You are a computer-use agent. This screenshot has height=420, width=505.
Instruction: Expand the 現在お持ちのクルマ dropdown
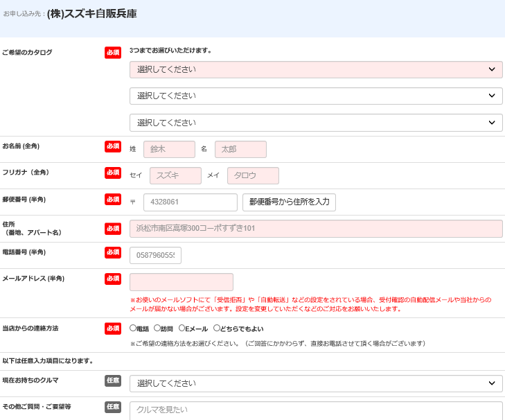pyautogui.click(x=316, y=383)
